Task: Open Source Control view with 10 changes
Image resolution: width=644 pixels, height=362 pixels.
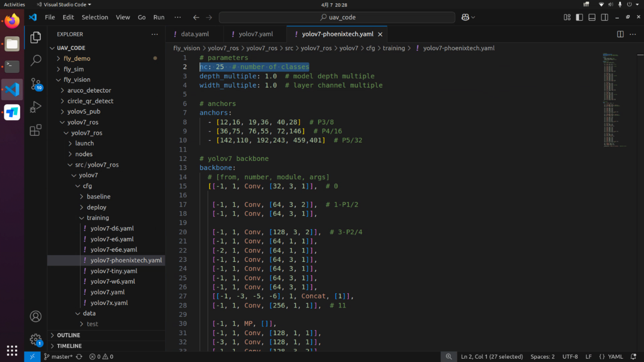Action: (x=36, y=84)
